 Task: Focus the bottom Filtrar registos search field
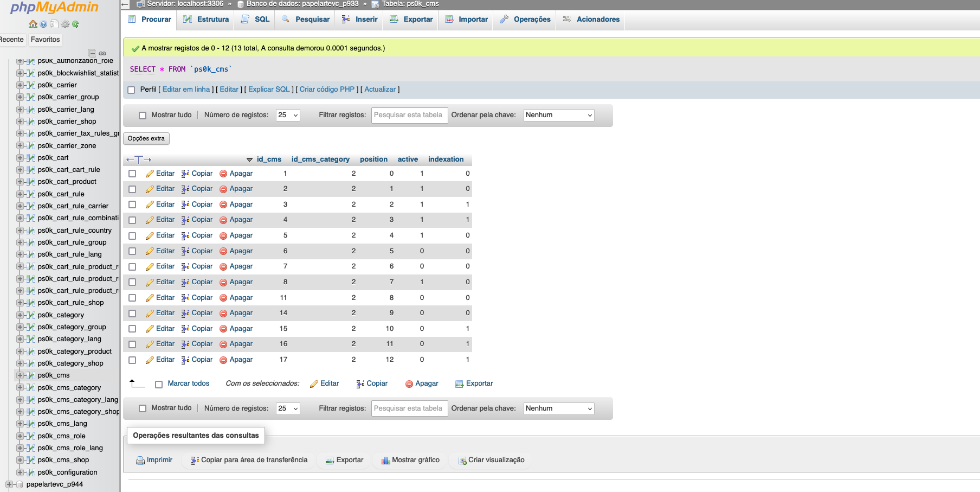pos(409,408)
